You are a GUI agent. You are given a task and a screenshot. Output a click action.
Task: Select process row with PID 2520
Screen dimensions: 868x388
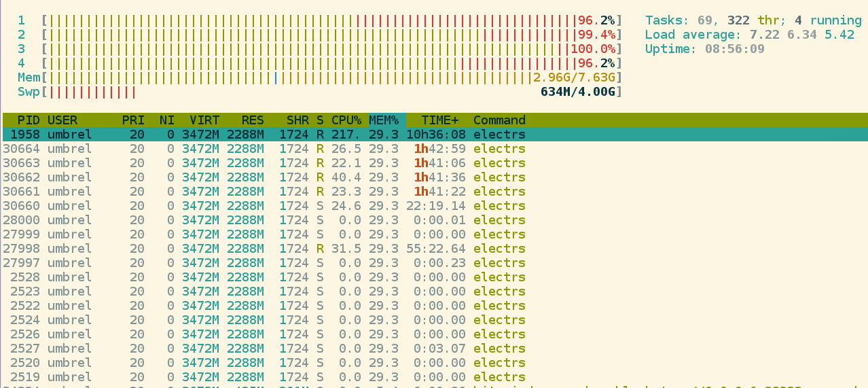pyautogui.click(x=435, y=363)
